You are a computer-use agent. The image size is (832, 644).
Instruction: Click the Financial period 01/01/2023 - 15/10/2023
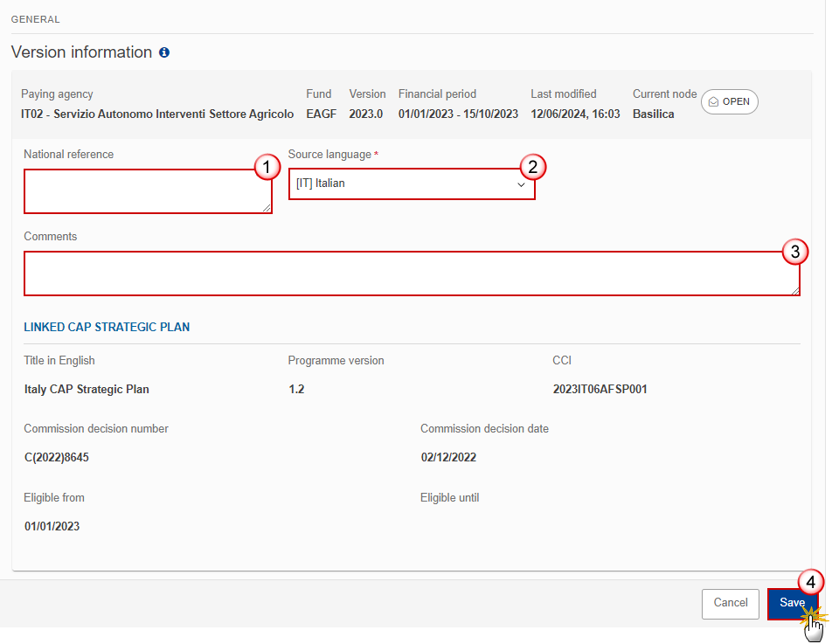coord(458,114)
